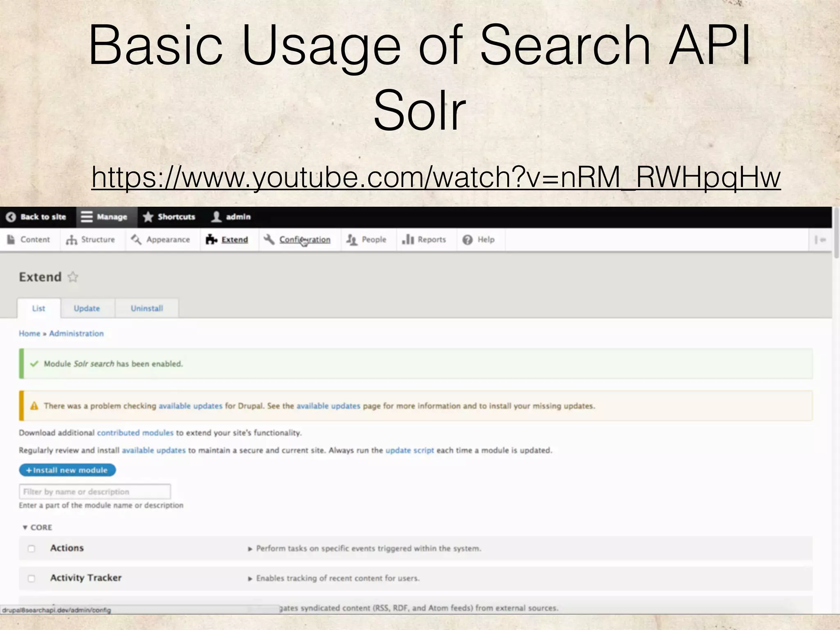840x630 pixels.
Task: Click the admin account label
Action: pyautogui.click(x=238, y=217)
